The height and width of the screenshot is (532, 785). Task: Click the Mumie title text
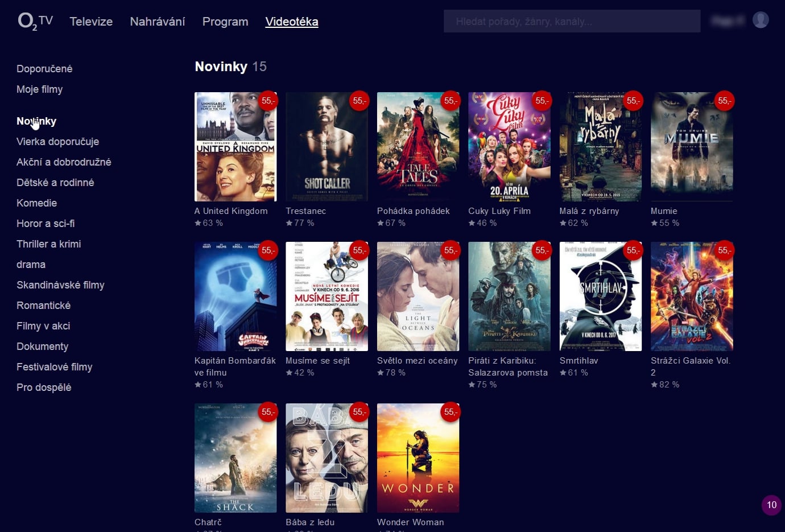(664, 211)
